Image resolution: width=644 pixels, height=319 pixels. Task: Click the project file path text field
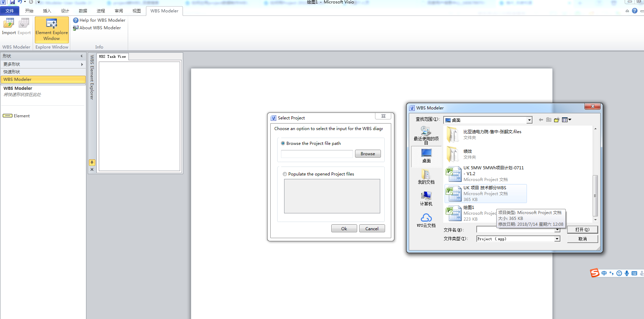317,154
